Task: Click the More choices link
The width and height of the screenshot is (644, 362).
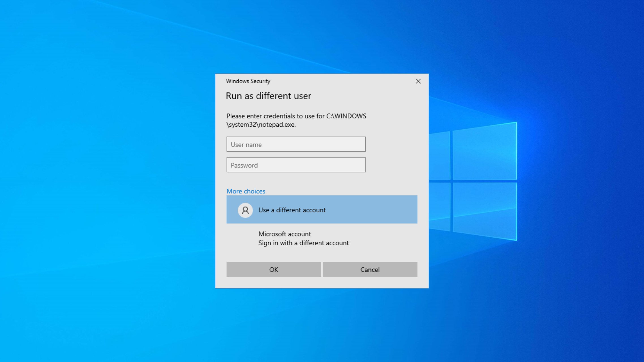Action: [x=246, y=191]
